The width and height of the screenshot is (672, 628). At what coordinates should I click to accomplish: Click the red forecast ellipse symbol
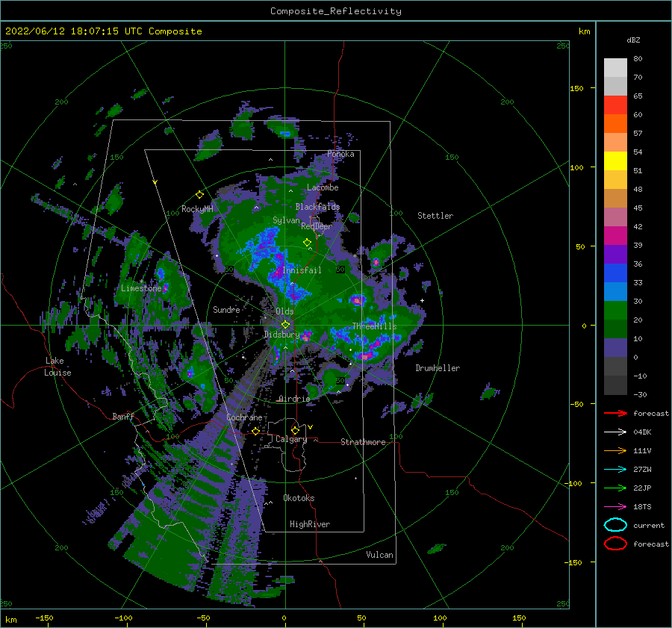[615, 544]
